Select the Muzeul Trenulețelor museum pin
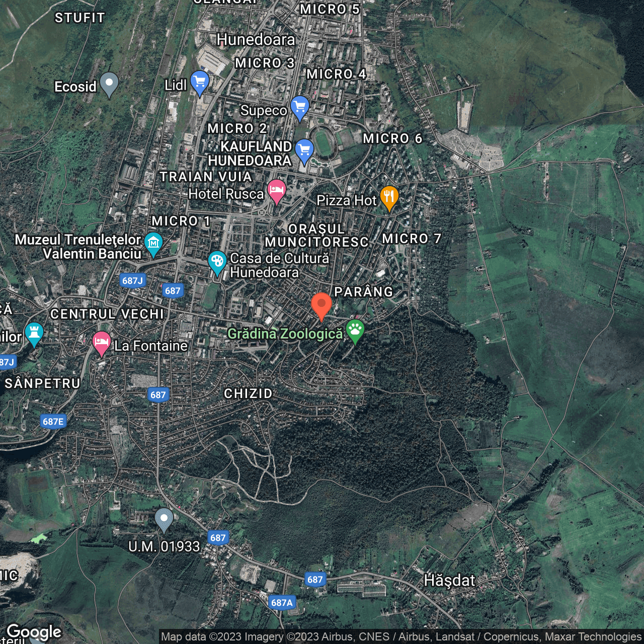644x644 pixels. 153,244
